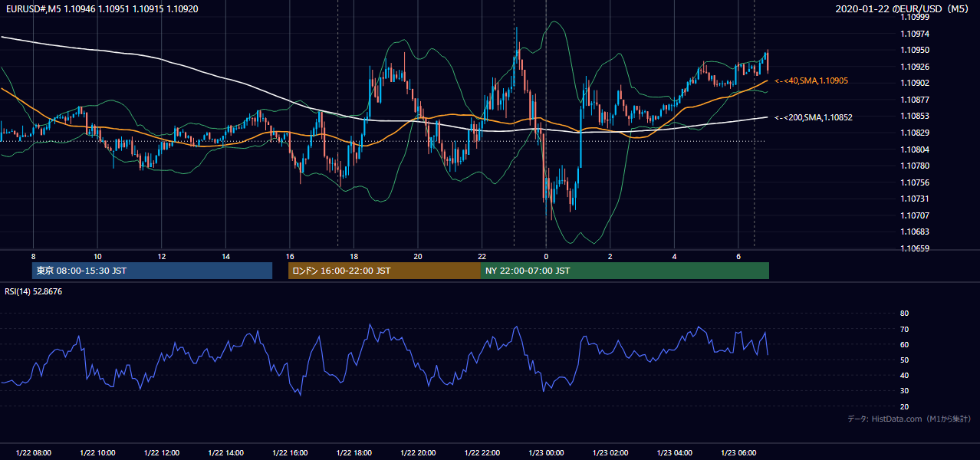Screen dimensions: 980x460
Task: Click price axis value 1.10829
Action: pyautogui.click(x=916, y=133)
